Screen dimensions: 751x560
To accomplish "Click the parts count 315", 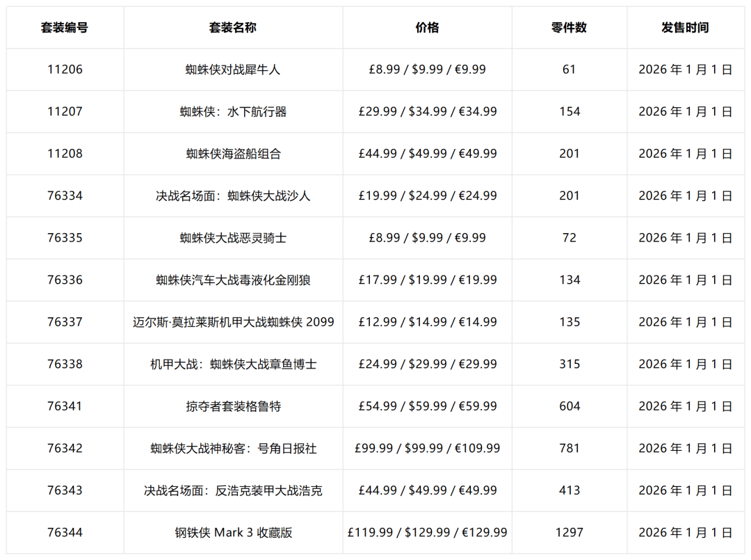I will 569,365.
